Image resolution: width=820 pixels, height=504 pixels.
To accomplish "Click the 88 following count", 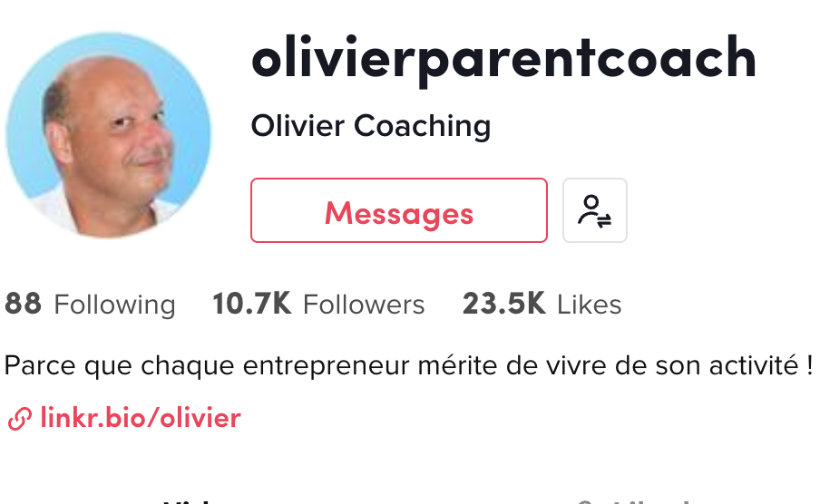I will 23,305.
